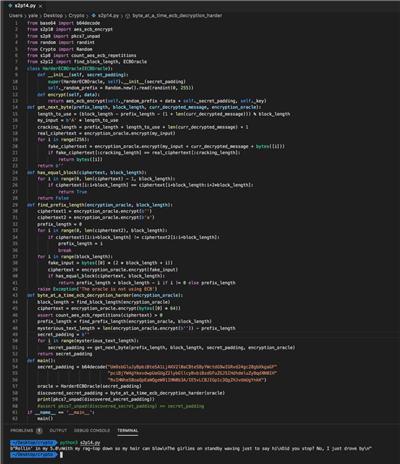The image size is (400, 464).
Task: Click line number 43 in the gutter
Action: point(15,295)
